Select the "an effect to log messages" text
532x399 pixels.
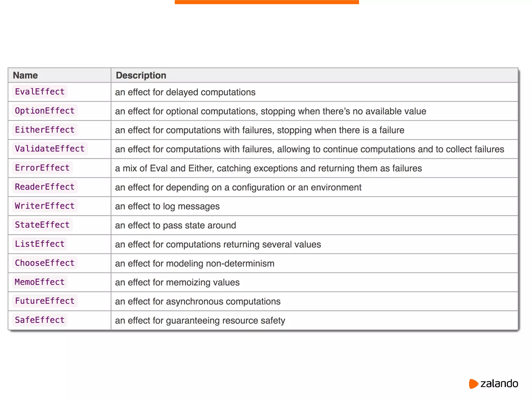tap(167, 206)
